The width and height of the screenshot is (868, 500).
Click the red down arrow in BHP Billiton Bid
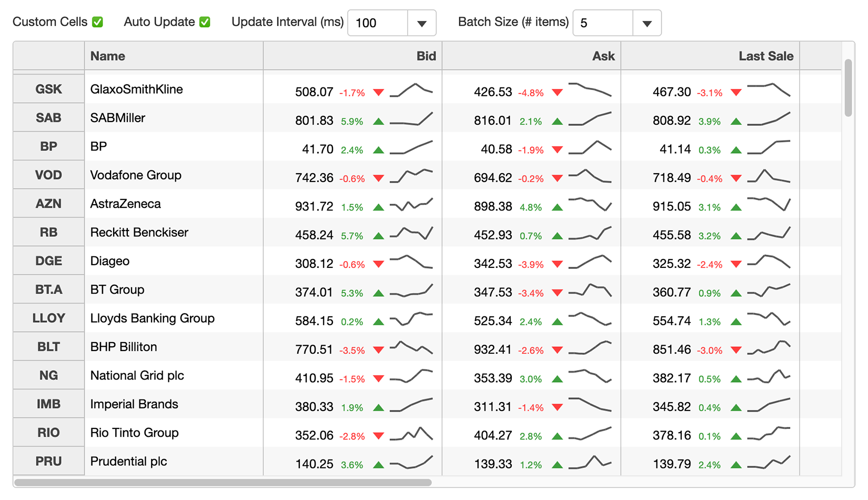click(378, 350)
